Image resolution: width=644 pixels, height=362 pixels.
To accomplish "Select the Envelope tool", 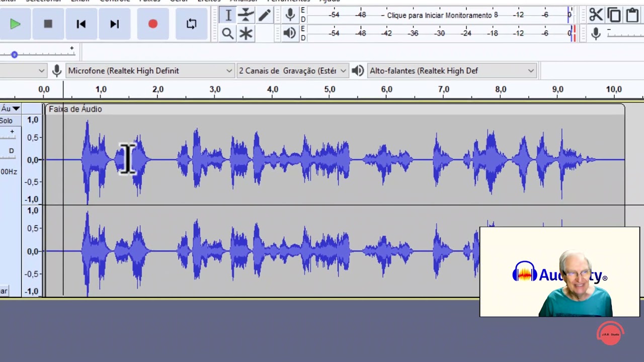I will [x=246, y=16].
